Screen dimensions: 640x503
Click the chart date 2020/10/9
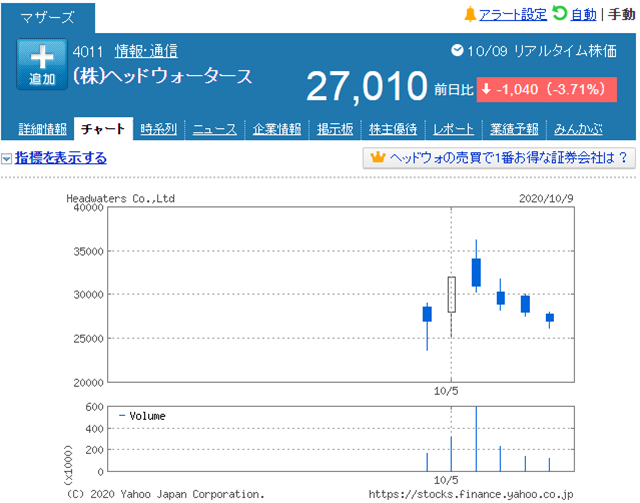(546, 198)
